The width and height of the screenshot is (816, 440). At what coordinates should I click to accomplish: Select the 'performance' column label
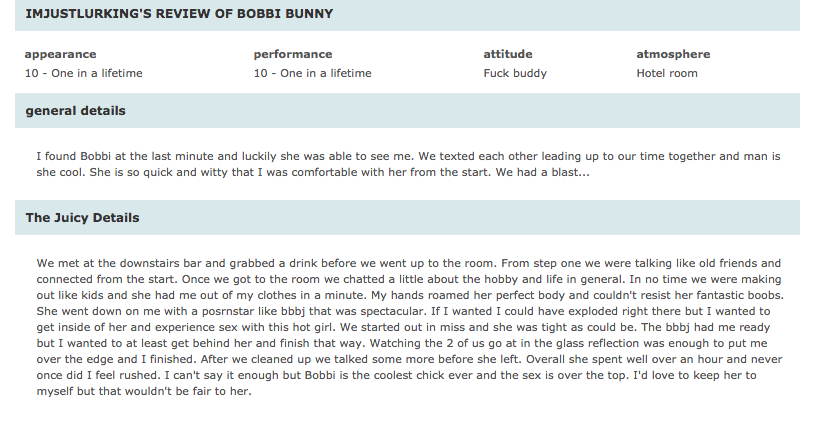pyautogui.click(x=293, y=54)
